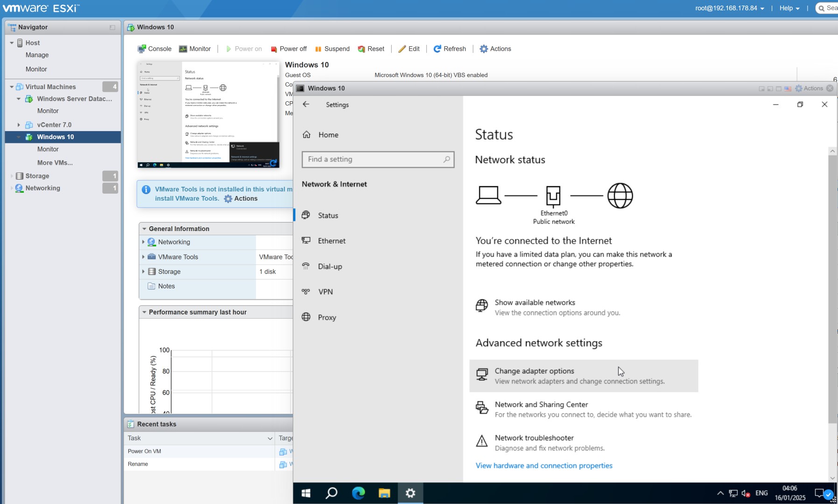Viewport: 838px width, 504px height.
Task: Open the VM console screenshot thumbnail
Action: [x=208, y=114]
